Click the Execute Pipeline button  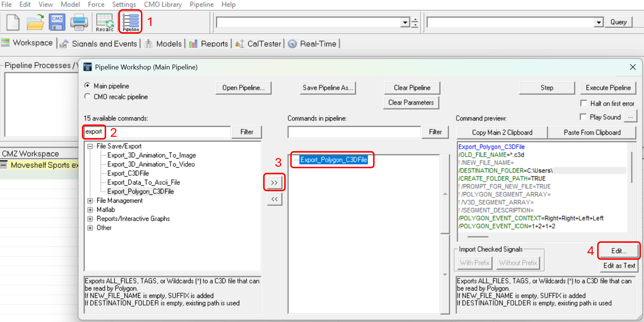coord(608,88)
